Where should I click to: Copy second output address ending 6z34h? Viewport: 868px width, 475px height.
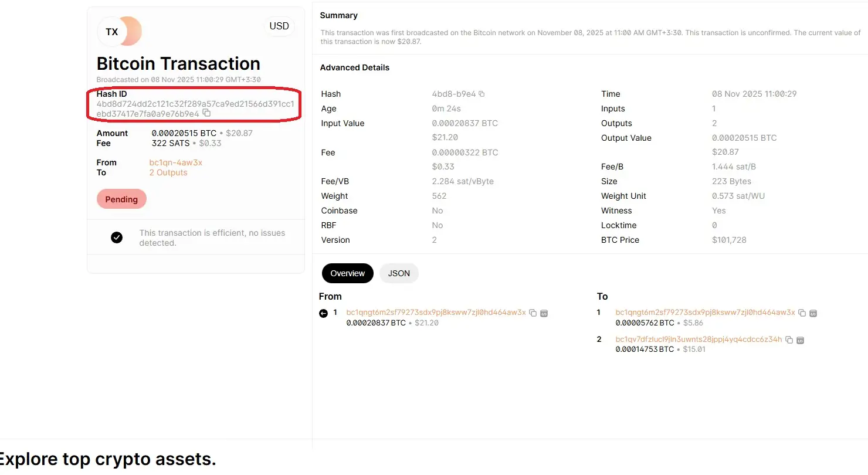[789, 340]
